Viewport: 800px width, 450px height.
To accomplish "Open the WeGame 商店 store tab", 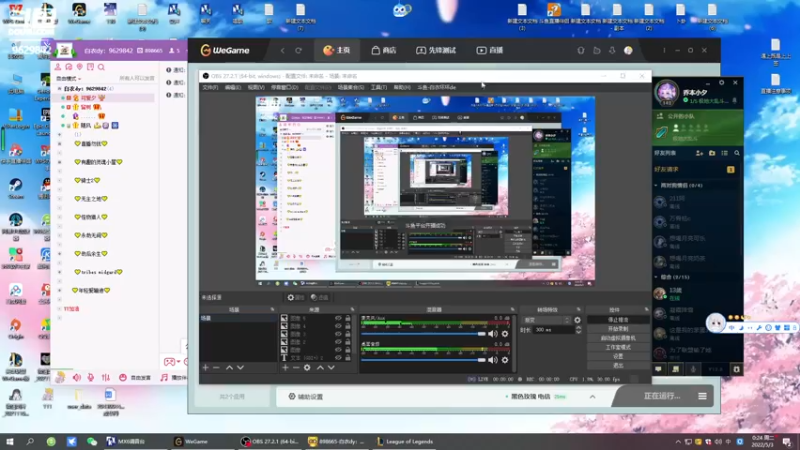I will [x=384, y=50].
